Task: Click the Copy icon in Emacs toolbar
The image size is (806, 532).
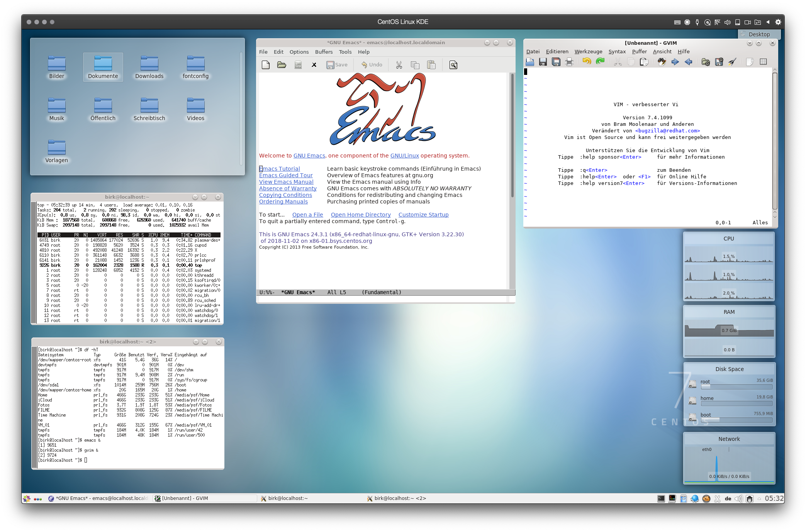Action: 415,65
